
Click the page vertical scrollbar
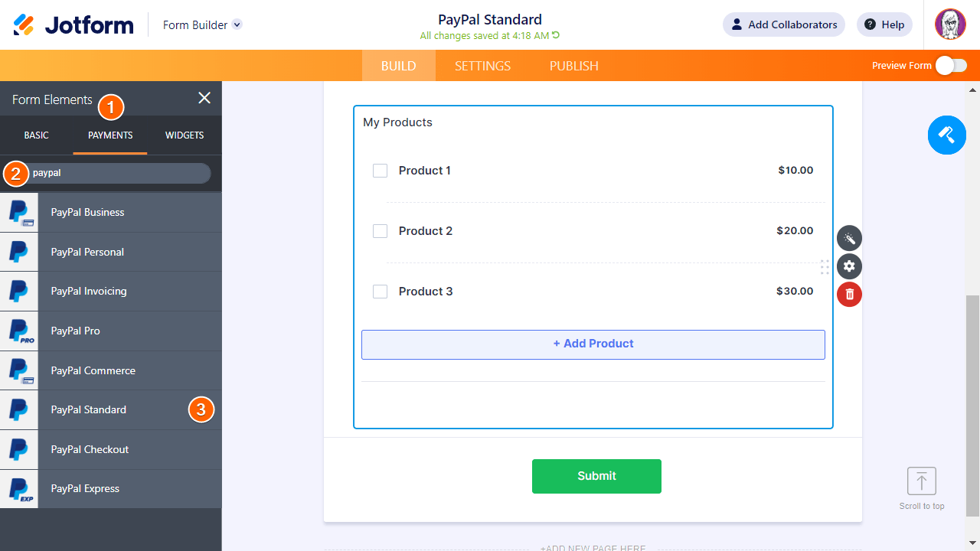tap(972, 406)
